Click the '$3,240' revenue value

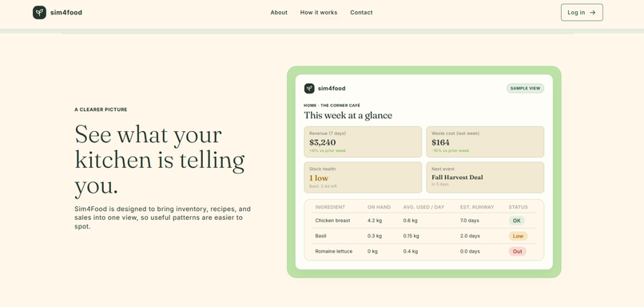point(323,142)
